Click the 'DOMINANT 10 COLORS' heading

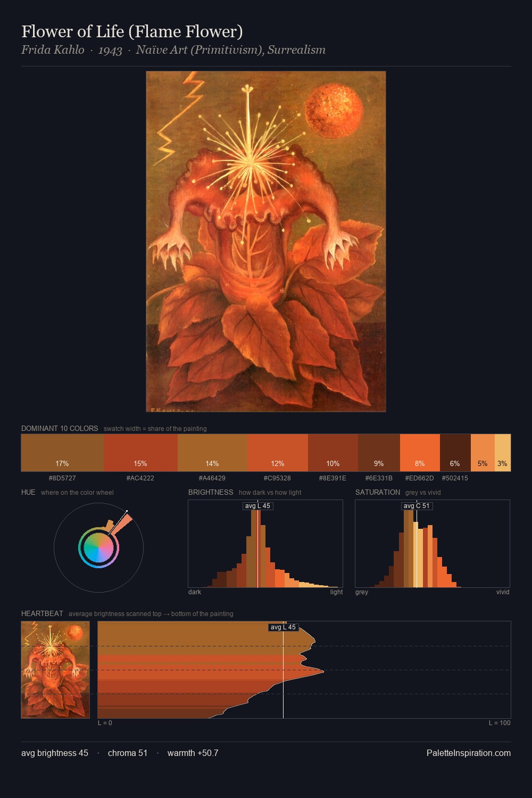point(60,428)
